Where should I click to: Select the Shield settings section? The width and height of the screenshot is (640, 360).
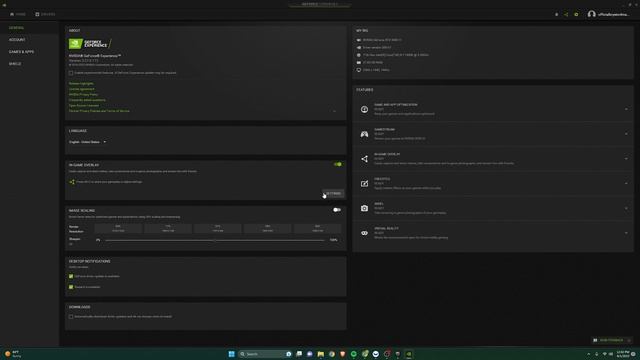tap(15, 64)
